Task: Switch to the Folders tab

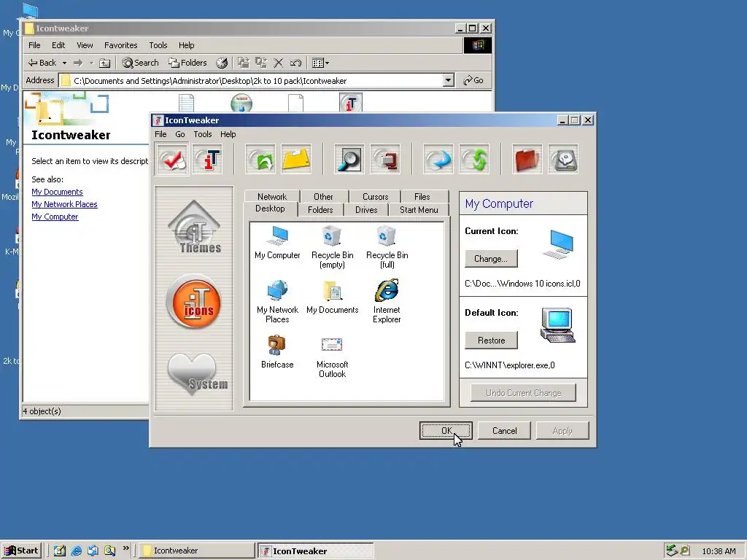Action: click(320, 210)
